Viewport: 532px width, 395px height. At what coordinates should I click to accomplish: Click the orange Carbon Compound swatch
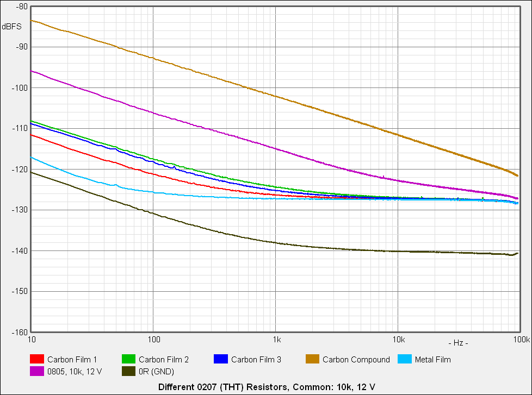[312, 359]
